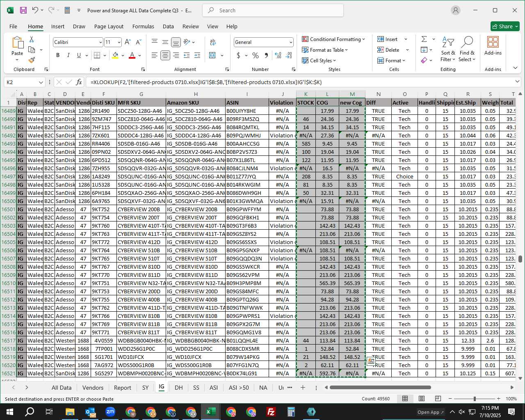Click the Share button
This screenshot has width=525, height=420.
coord(505,26)
